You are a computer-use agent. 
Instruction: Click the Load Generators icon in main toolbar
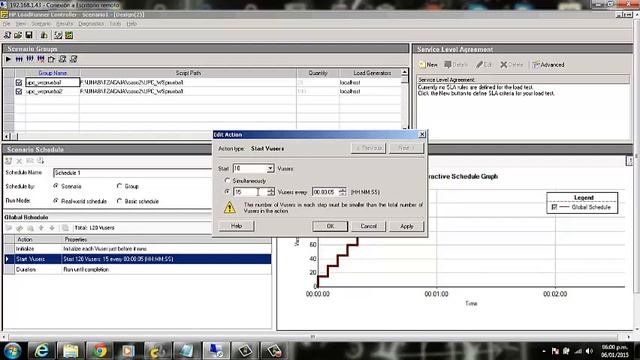(44, 36)
